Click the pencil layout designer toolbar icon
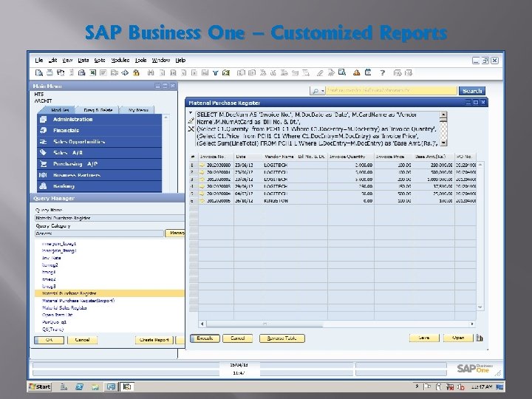532x399 pixels. click(320, 72)
